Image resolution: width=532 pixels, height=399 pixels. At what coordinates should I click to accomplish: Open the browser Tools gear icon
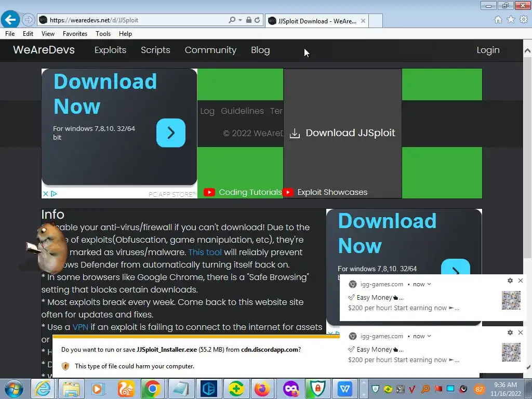point(524,20)
